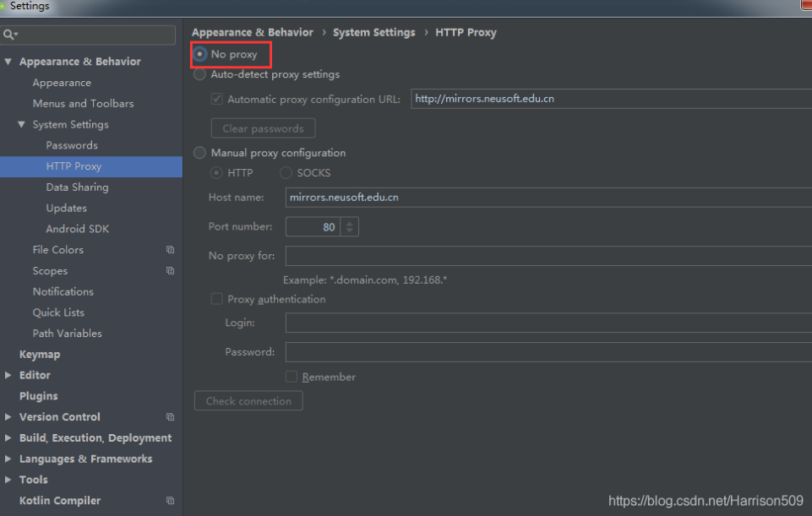Expand the Editor settings section
The width and height of the screenshot is (812, 516).
click(8, 375)
